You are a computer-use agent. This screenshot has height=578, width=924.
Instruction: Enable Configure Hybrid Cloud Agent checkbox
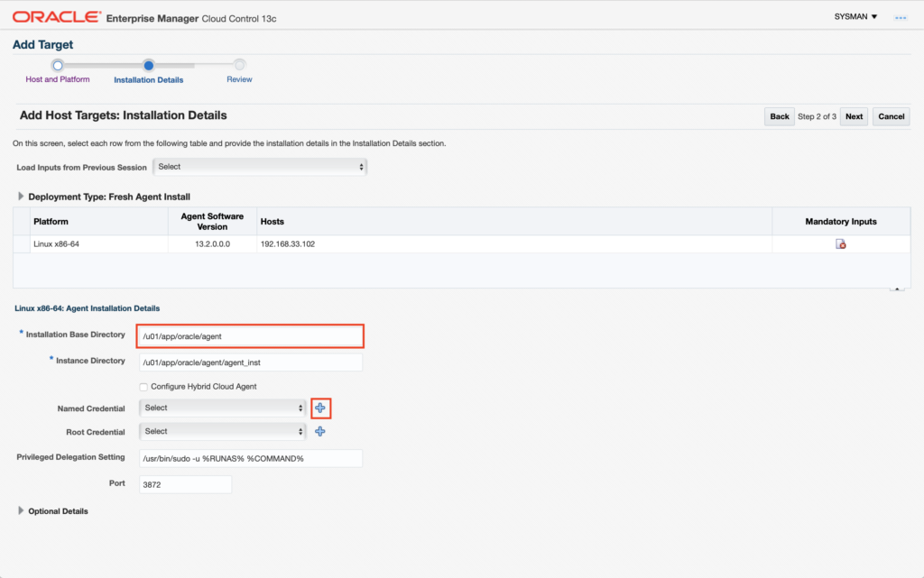(x=143, y=387)
